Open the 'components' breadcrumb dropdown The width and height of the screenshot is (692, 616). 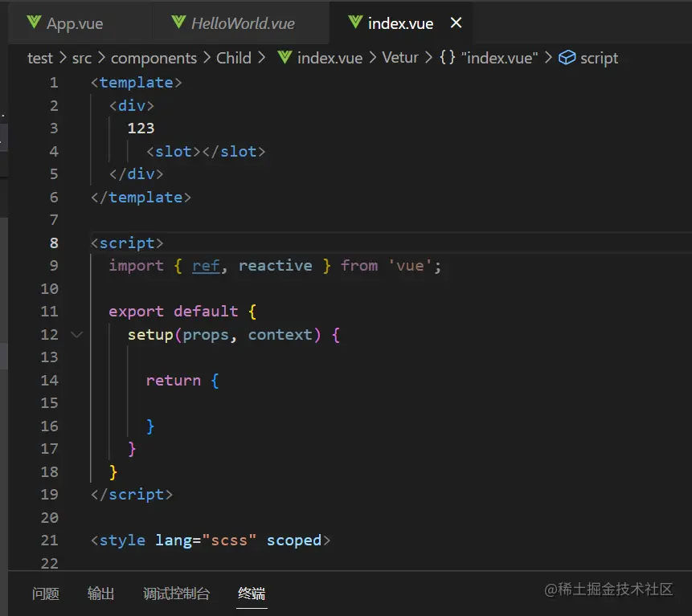click(x=154, y=58)
